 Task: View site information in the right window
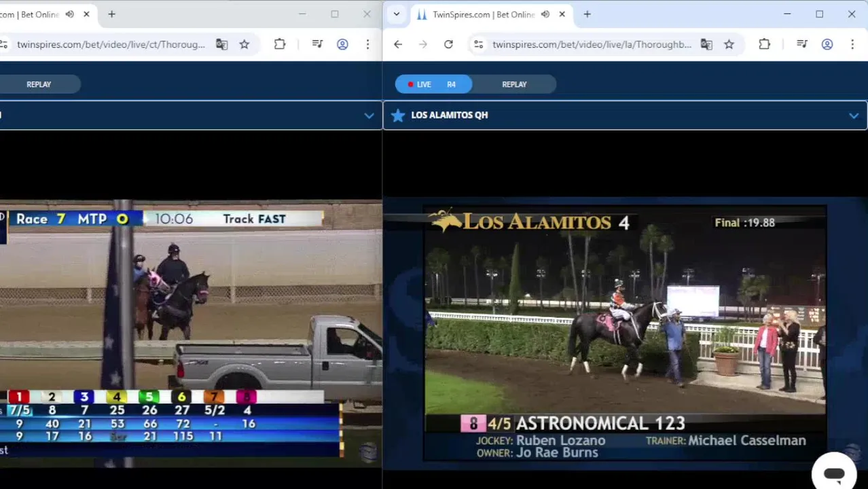pyautogui.click(x=479, y=44)
